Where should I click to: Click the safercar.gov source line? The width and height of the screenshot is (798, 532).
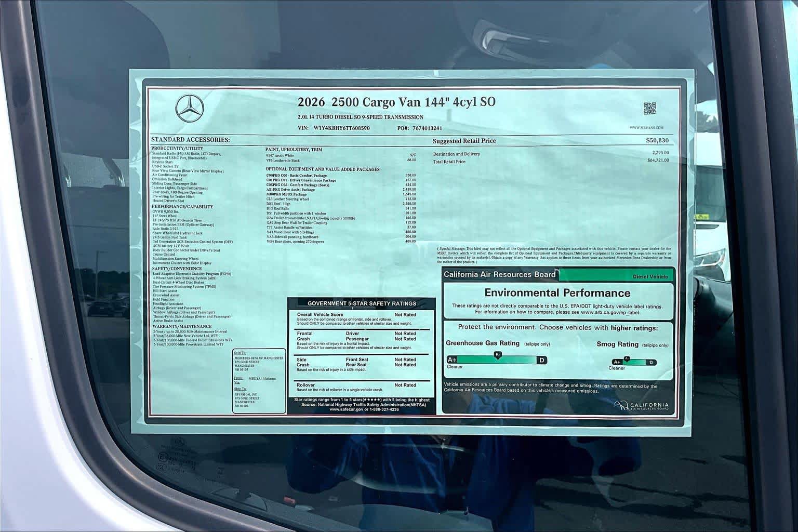(364, 409)
